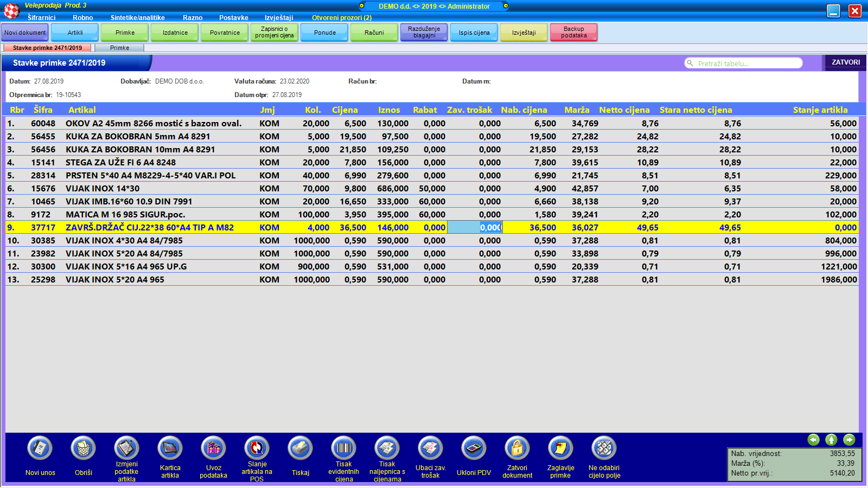
Task: Click the Ukloni PDV icon
Action: [x=474, y=448]
